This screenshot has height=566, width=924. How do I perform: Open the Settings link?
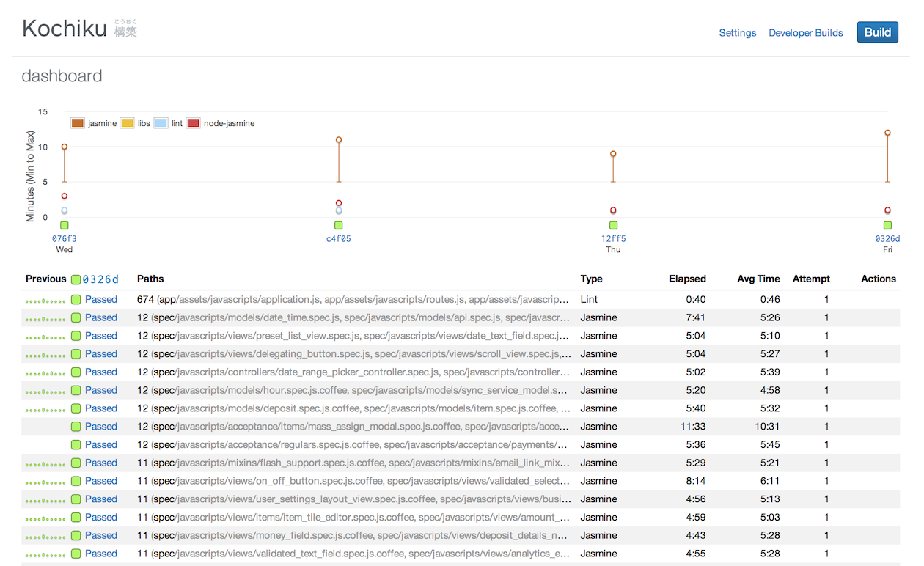coord(737,33)
